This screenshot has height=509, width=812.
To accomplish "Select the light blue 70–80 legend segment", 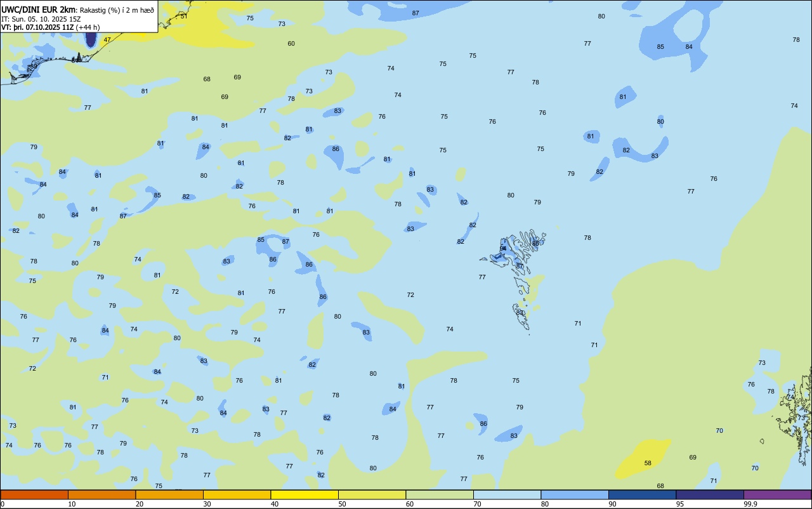I will point(507,494).
